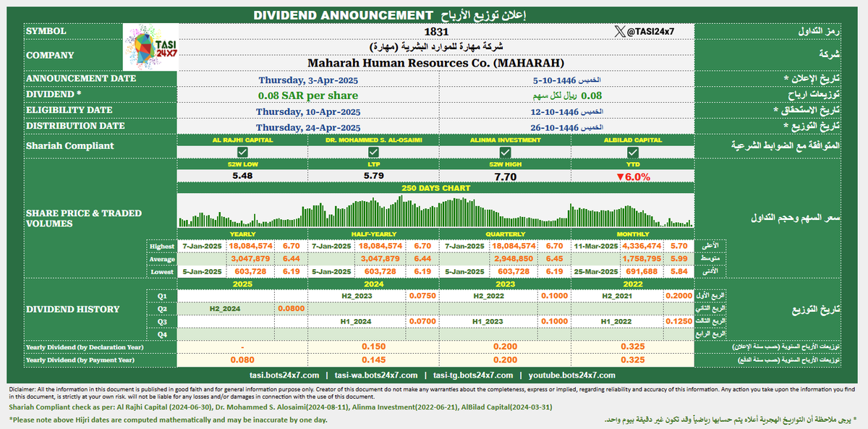The width and height of the screenshot is (868, 429).
Task: Select company name Maharah Human Resources Co. (MAHARAH)
Action: click(x=436, y=63)
